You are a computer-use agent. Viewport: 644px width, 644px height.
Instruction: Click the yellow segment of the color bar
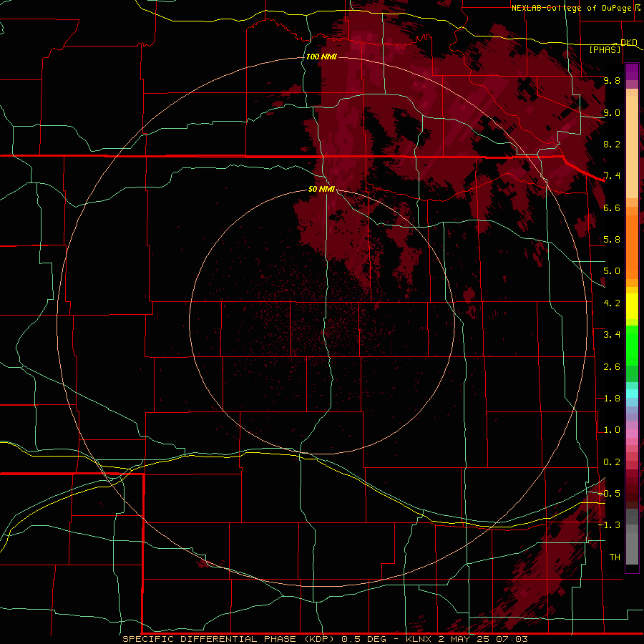point(632,306)
